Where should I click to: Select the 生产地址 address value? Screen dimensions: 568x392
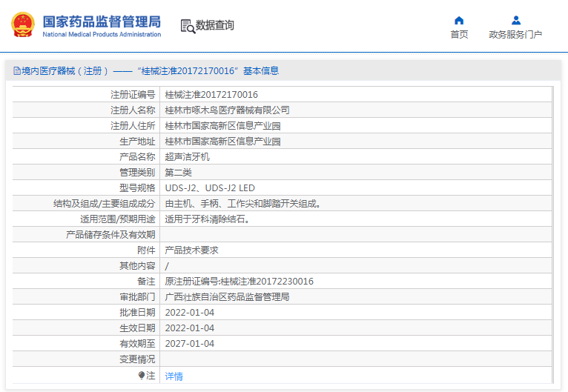222,142
